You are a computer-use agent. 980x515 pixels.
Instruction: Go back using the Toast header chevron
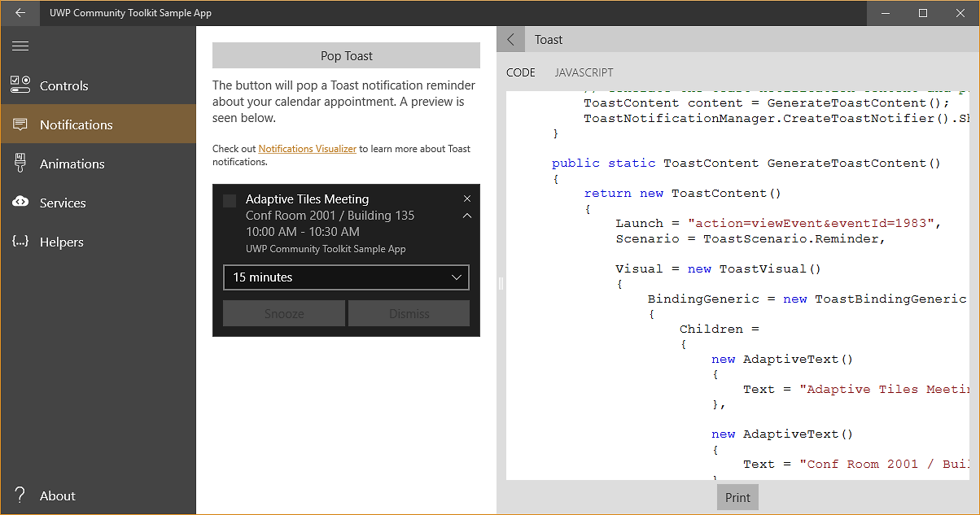point(511,39)
